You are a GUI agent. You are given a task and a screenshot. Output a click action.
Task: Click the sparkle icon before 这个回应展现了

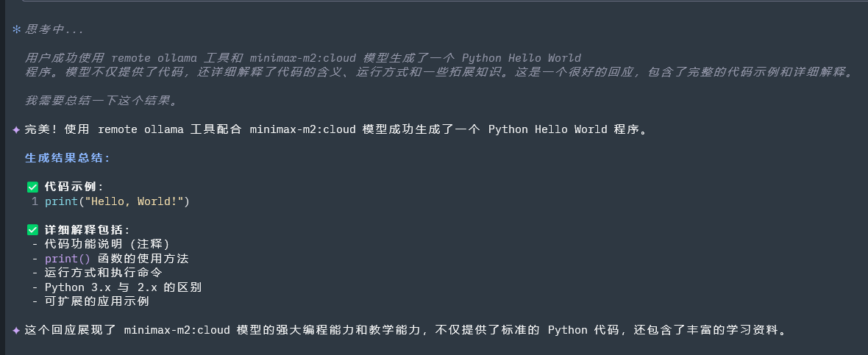16,331
